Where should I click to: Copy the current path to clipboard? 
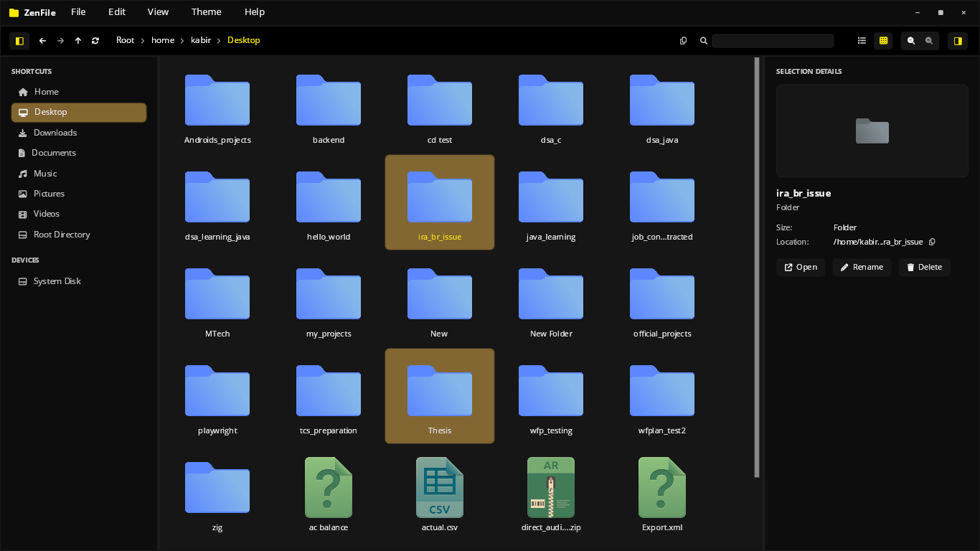pos(683,41)
